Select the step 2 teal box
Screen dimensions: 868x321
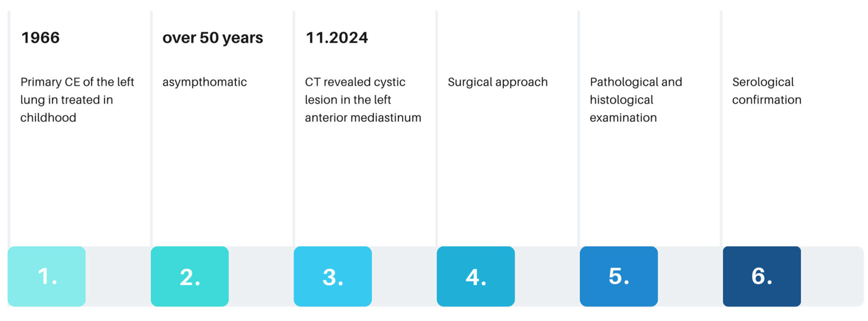[x=190, y=276]
